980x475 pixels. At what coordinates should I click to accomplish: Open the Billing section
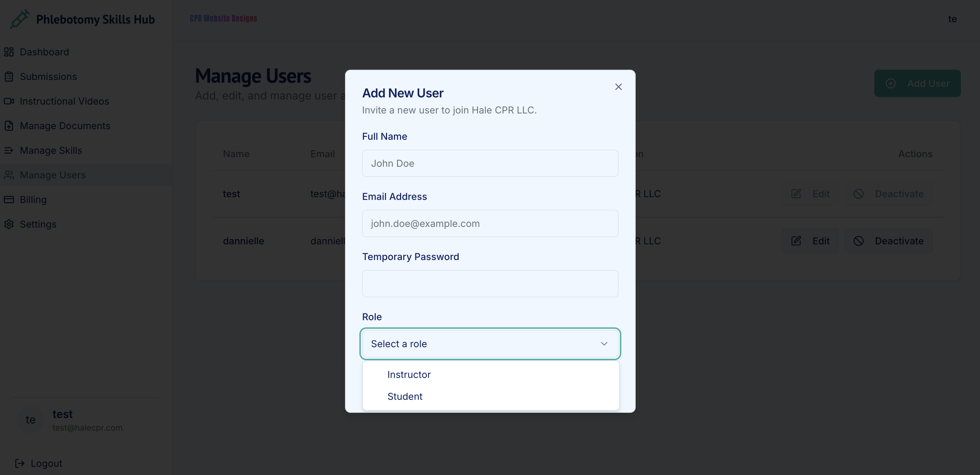point(34,199)
